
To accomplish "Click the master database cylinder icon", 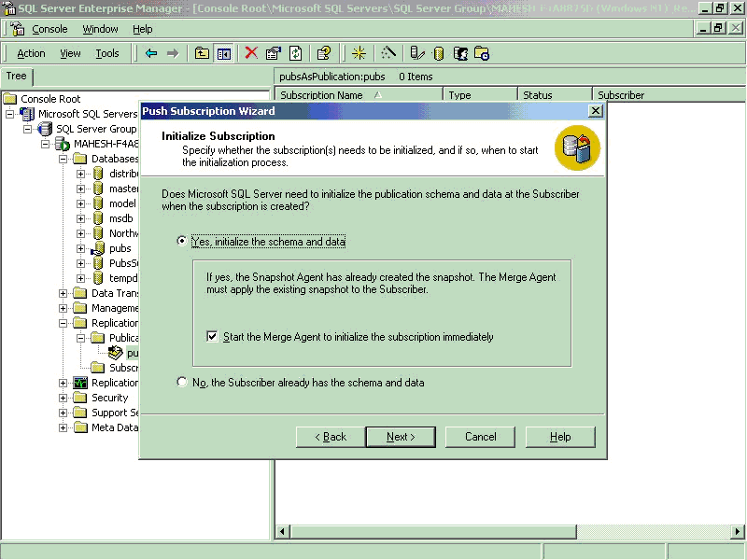I will click(x=98, y=189).
